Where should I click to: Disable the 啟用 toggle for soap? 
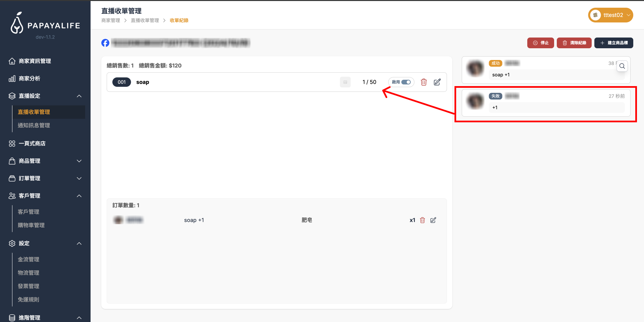406,82
